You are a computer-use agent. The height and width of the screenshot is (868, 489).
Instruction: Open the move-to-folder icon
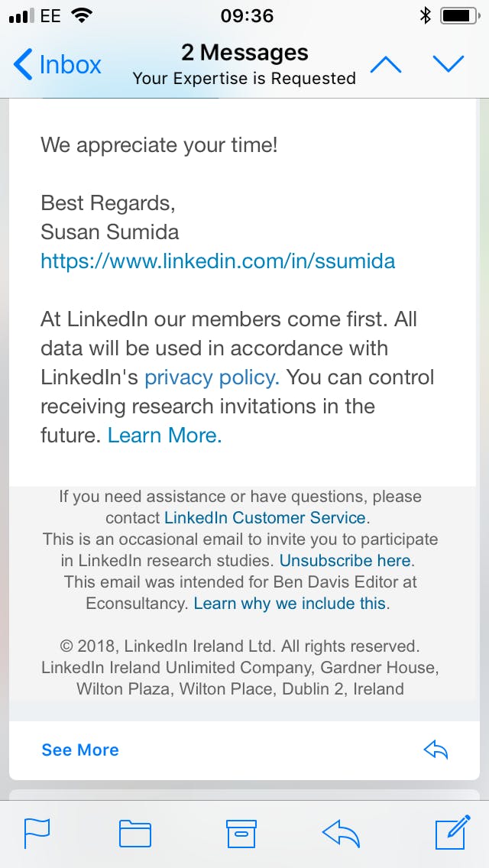coord(135,833)
